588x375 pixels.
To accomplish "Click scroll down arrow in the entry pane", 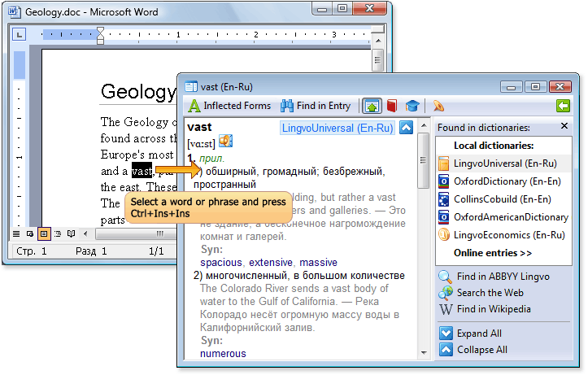I will pyautogui.click(x=424, y=352).
